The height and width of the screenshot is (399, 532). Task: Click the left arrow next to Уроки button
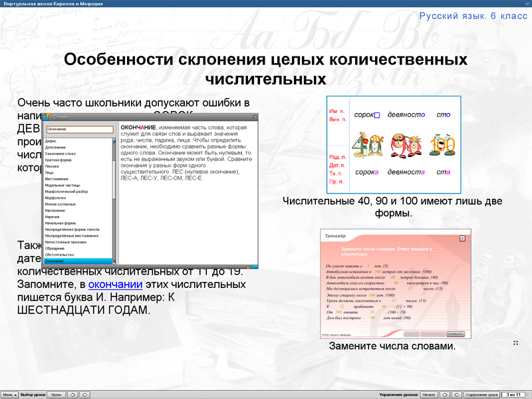[x=73, y=394]
